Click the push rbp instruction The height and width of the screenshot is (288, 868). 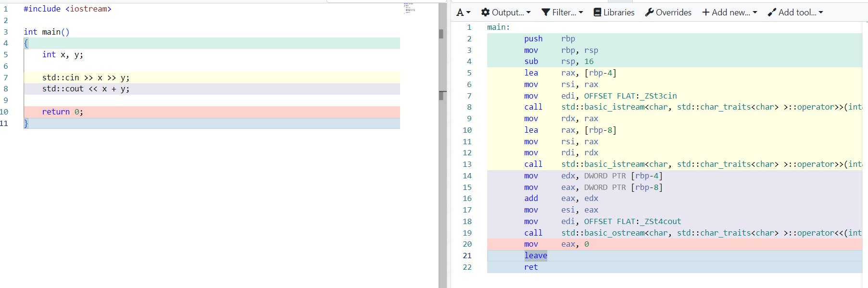pyautogui.click(x=550, y=39)
